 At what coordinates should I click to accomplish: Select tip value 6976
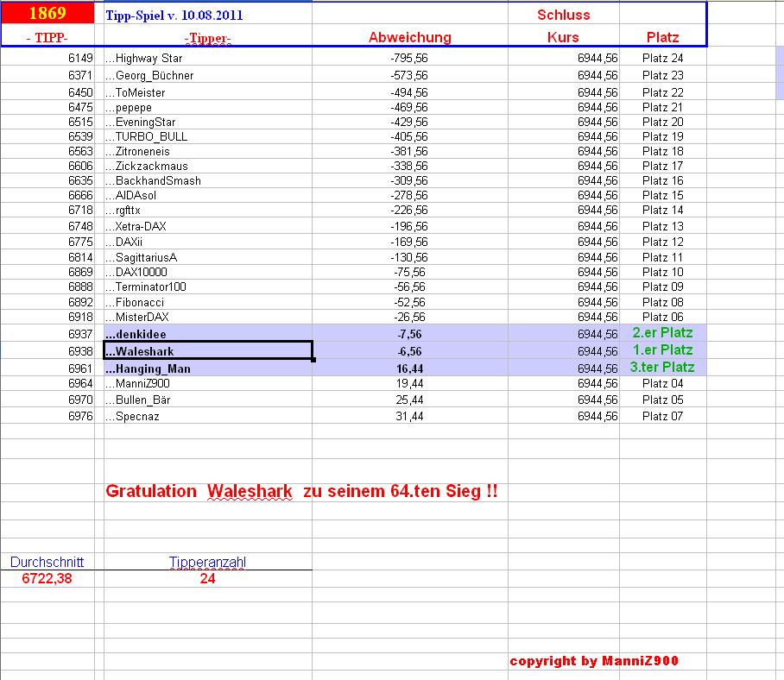[80, 416]
